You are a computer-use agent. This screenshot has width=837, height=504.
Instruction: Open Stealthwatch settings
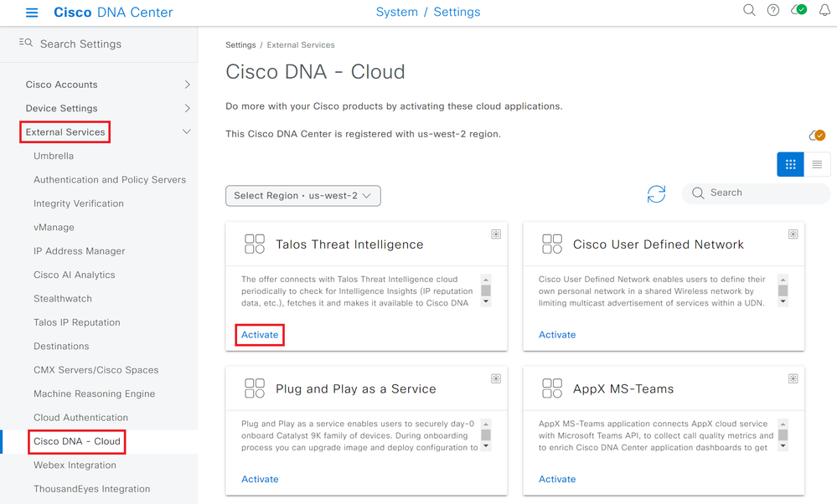tap(63, 299)
